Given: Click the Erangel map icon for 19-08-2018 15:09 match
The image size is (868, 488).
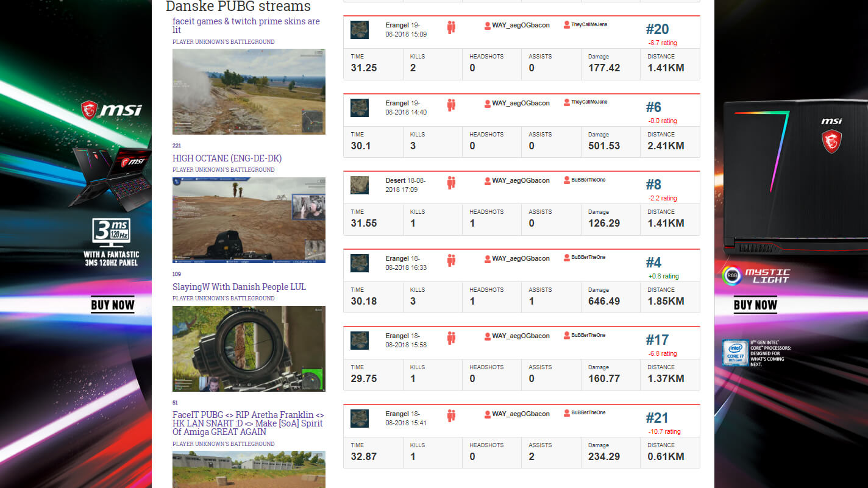Looking at the screenshot, I should [360, 30].
